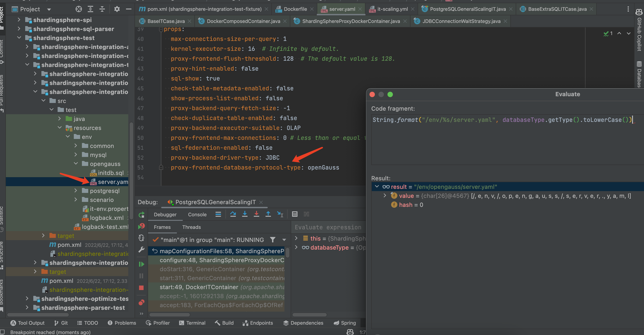Expand the 'this' variable node
Image resolution: width=644 pixels, height=335 pixels.
tap(297, 238)
